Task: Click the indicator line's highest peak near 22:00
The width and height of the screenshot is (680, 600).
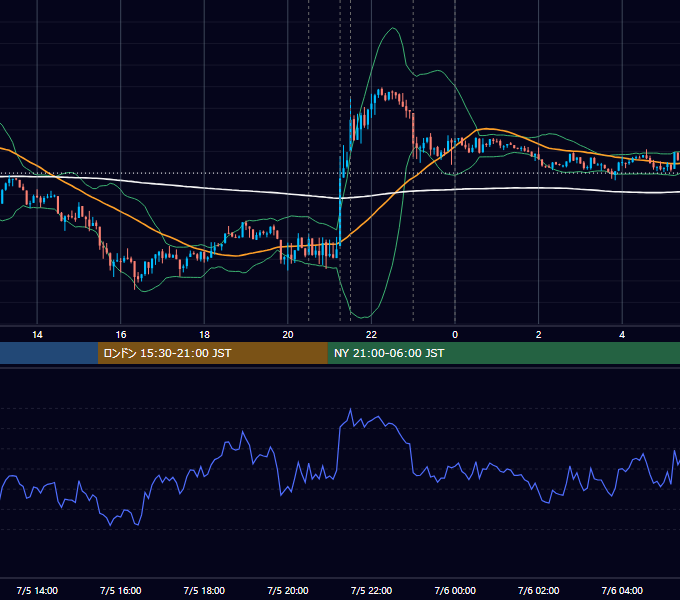Action: pyautogui.click(x=350, y=409)
